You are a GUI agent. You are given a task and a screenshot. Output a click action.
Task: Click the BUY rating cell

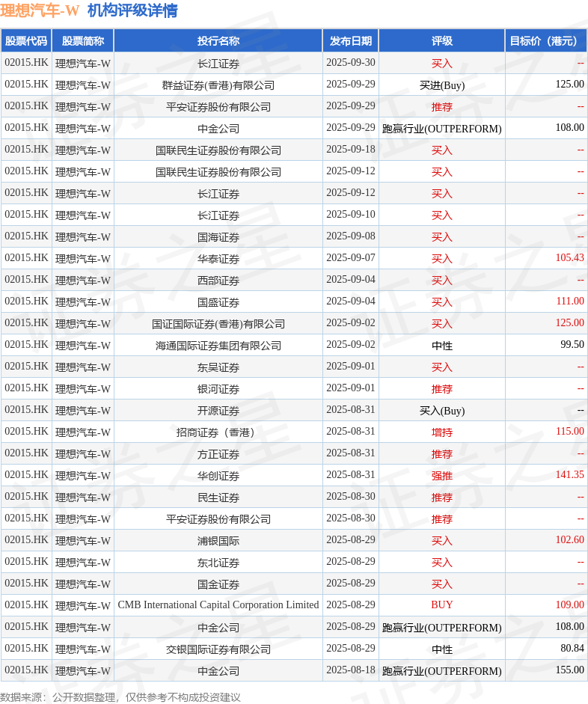(442, 606)
